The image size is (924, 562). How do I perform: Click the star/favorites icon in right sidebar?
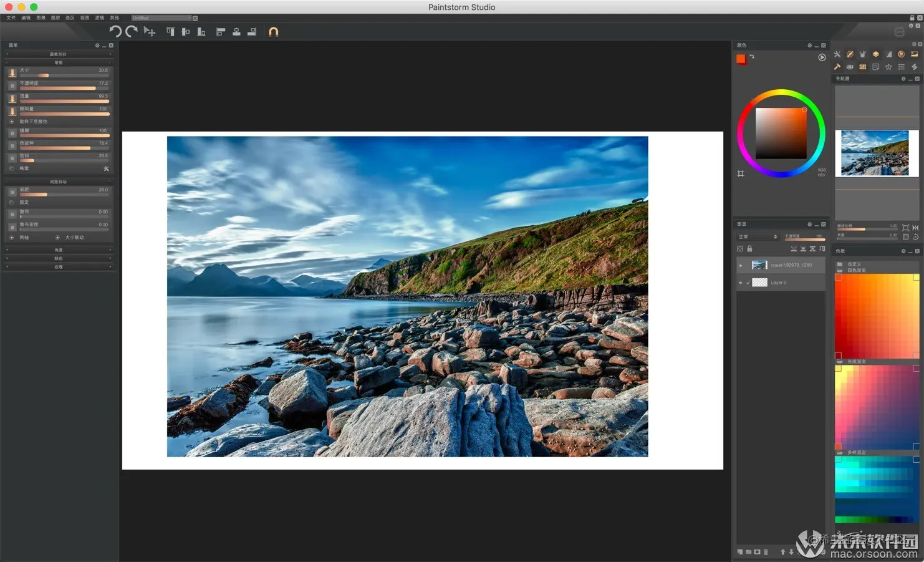888,67
